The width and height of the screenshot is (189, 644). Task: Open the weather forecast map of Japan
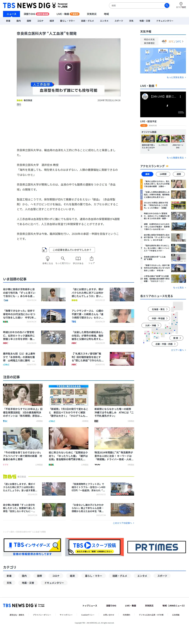163,61
